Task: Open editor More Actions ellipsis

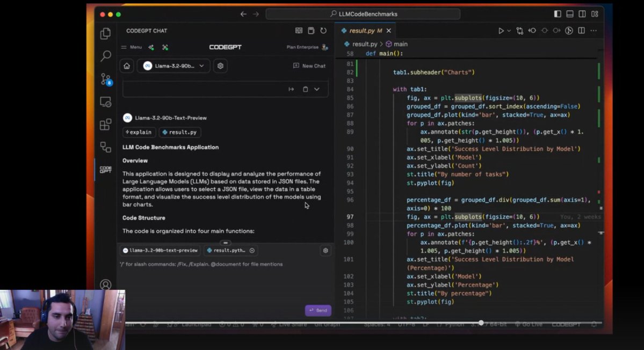Action: [594, 31]
